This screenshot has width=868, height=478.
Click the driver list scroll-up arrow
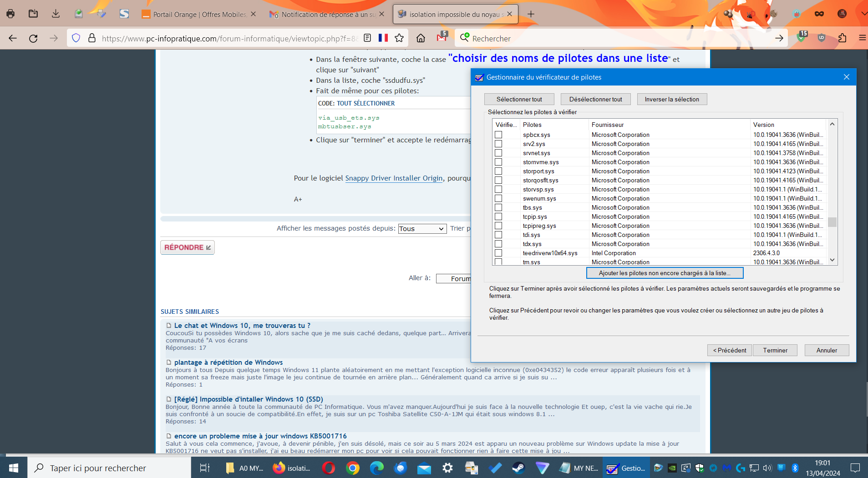click(x=832, y=124)
